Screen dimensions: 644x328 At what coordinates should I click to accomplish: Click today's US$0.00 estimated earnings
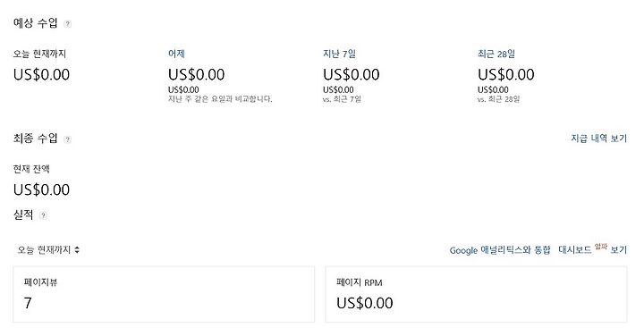(41, 75)
